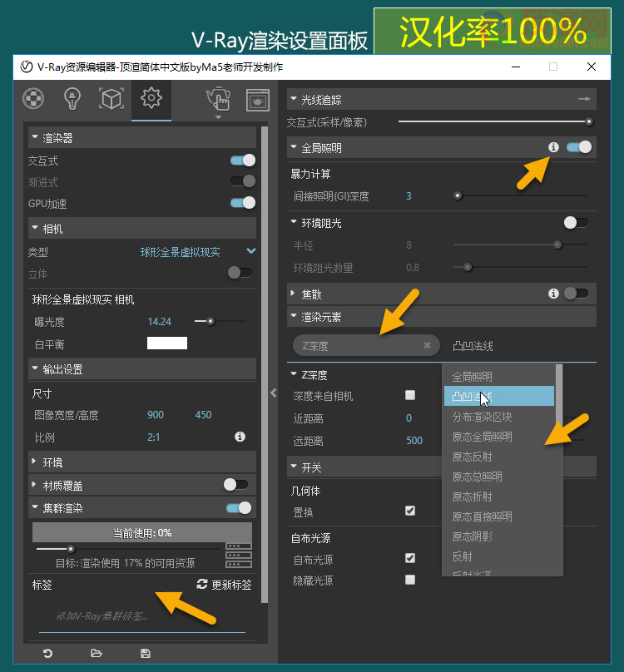Click the left panel vertical scrollbar
Image resolution: width=624 pixels, height=672 pixels.
(x=265, y=364)
